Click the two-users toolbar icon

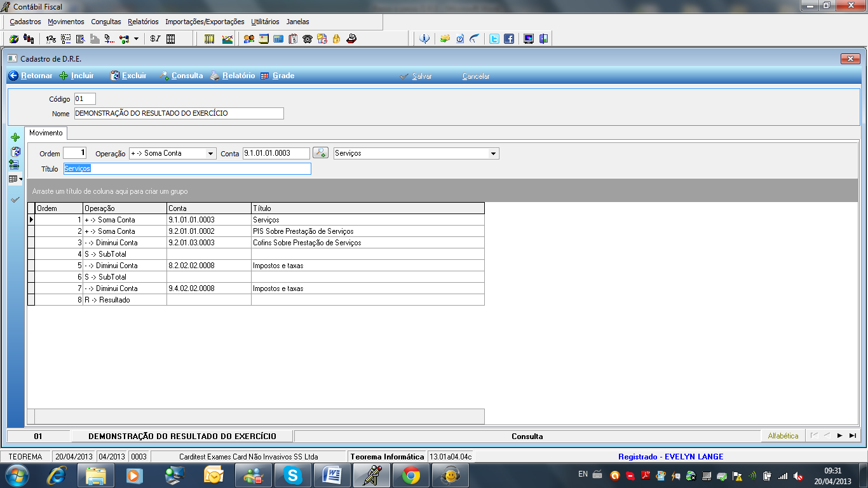249,39
